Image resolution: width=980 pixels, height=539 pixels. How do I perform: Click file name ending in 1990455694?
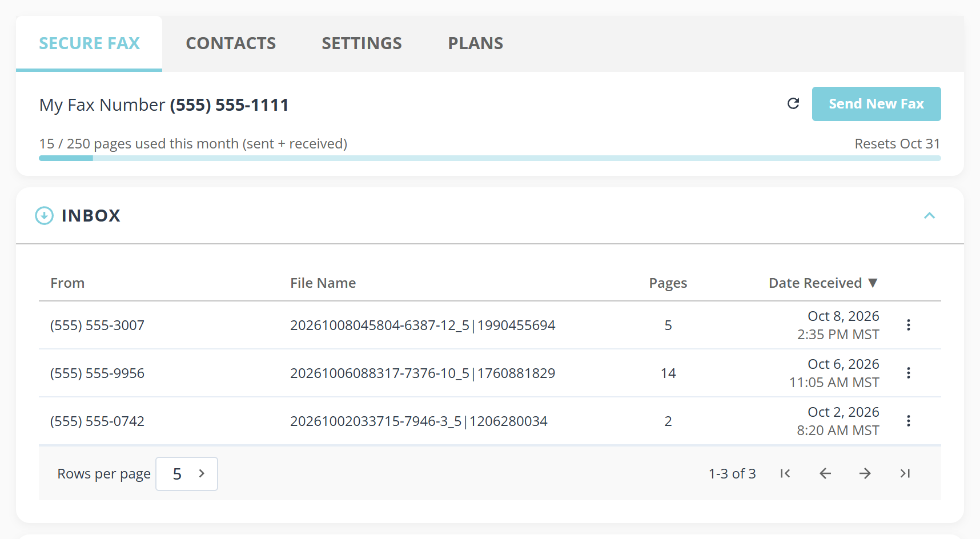click(x=423, y=325)
